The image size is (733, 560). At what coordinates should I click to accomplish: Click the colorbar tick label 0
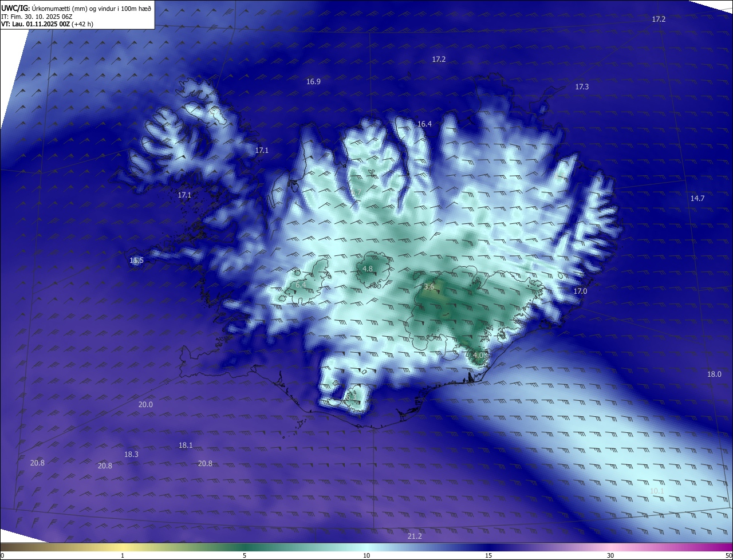pyautogui.click(x=2, y=556)
